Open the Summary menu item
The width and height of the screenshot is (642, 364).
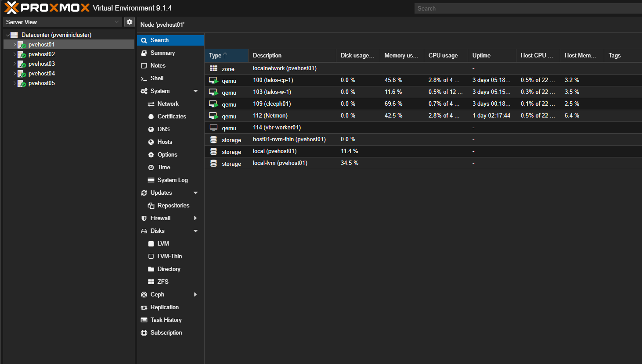coord(162,53)
